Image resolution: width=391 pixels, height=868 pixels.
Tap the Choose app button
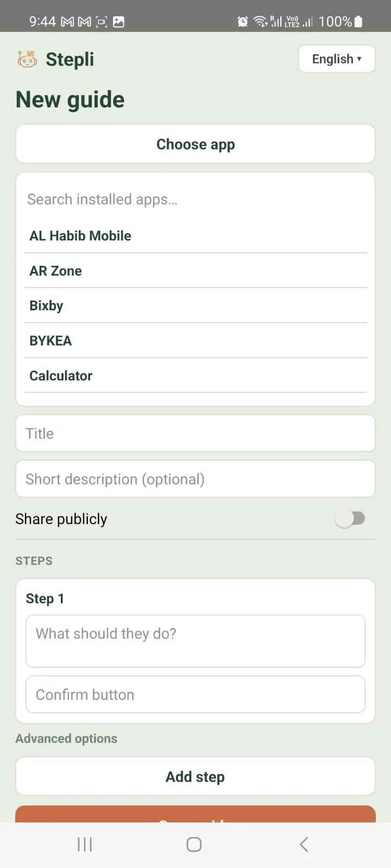click(195, 144)
